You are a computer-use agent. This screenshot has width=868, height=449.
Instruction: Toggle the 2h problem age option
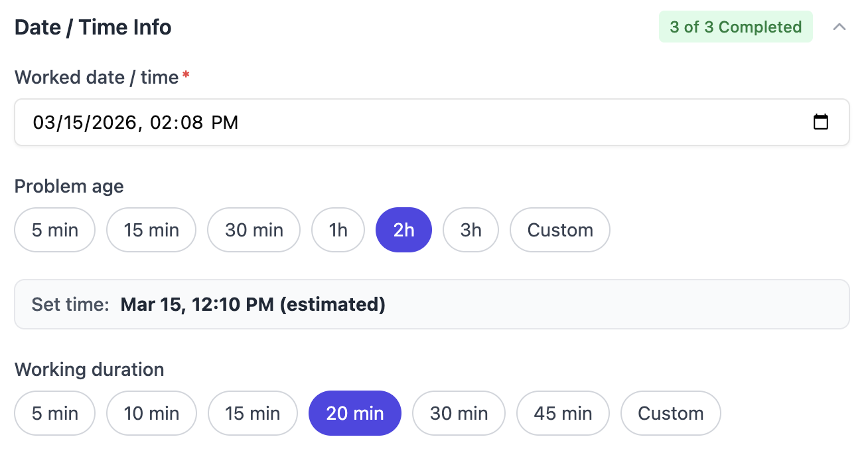pos(403,230)
